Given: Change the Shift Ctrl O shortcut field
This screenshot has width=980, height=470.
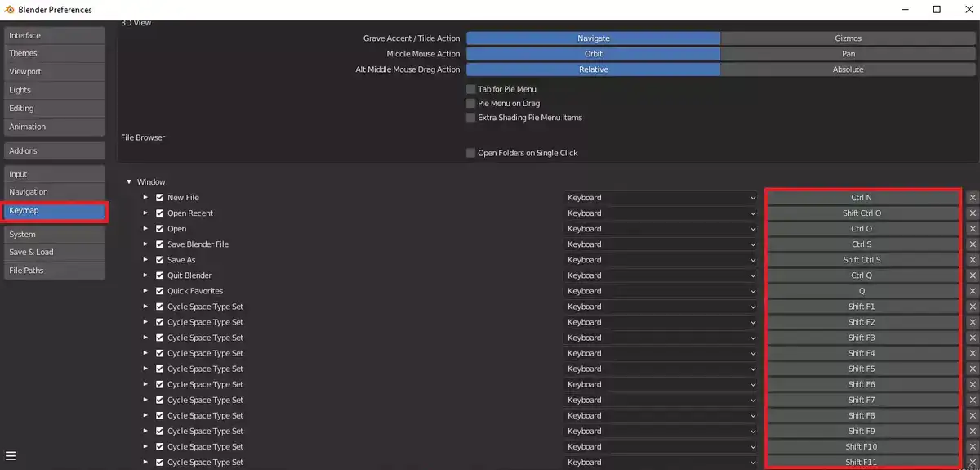Looking at the screenshot, I should tap(862, 213).
